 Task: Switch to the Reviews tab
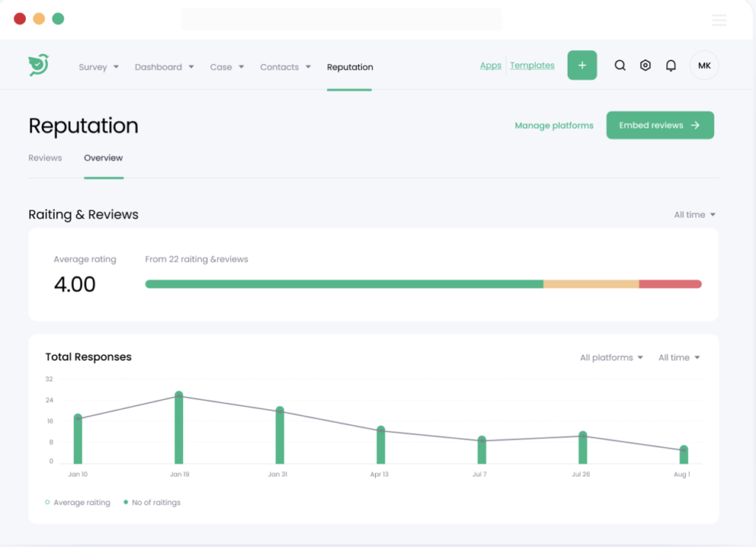point(45,157)
